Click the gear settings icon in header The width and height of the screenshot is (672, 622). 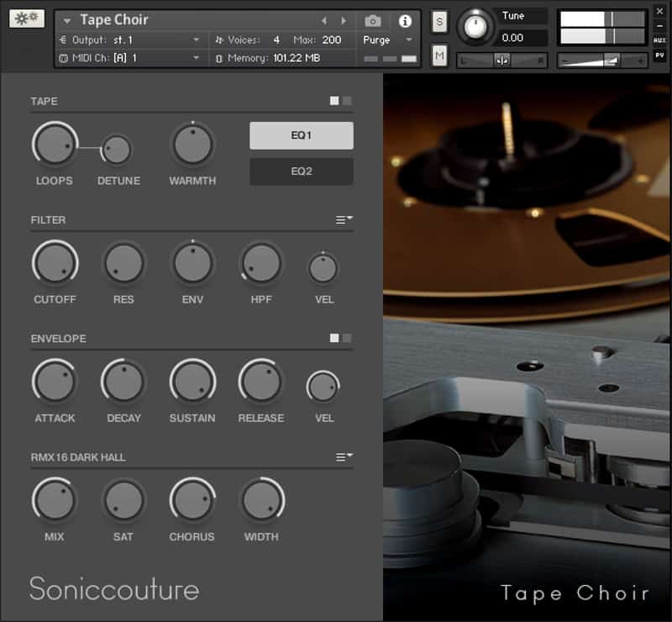point(27,19)
